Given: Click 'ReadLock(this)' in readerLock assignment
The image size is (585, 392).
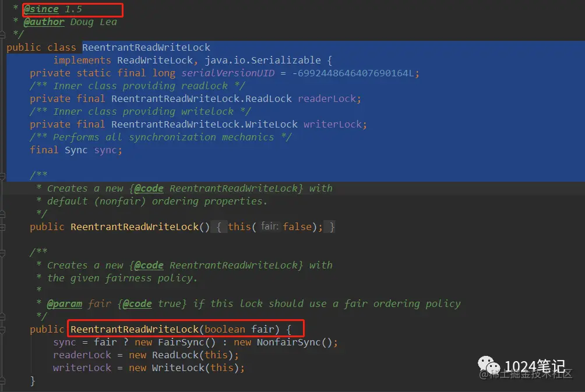Looking at the screenshot, I should pos(192,355).
